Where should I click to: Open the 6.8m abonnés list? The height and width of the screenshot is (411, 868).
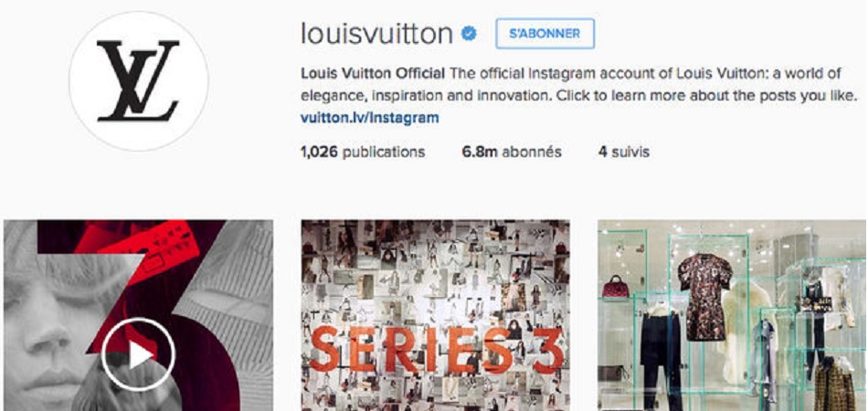pos(512,152)
